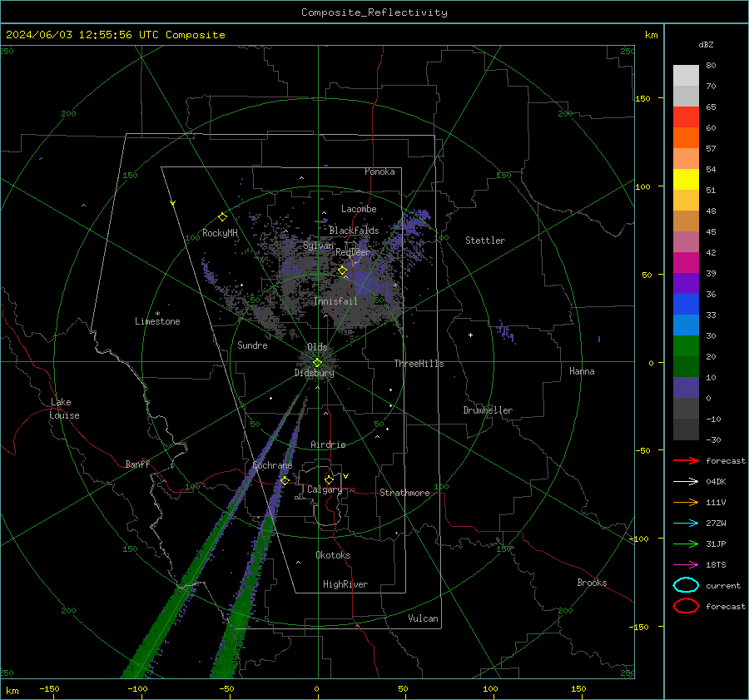This screenshot has height=700, width=749.
Task: Click the Composite_Reflectivity title
Action: 374,12
